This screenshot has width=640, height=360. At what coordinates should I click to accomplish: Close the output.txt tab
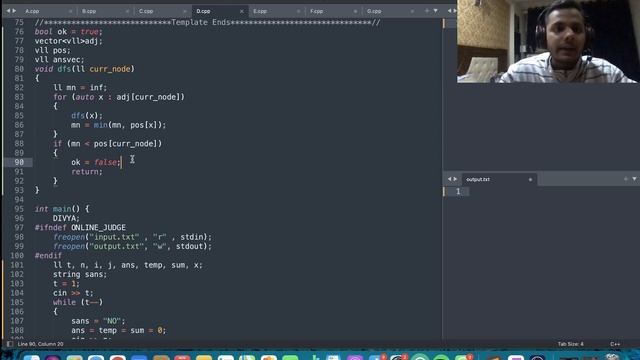point(530,180)
